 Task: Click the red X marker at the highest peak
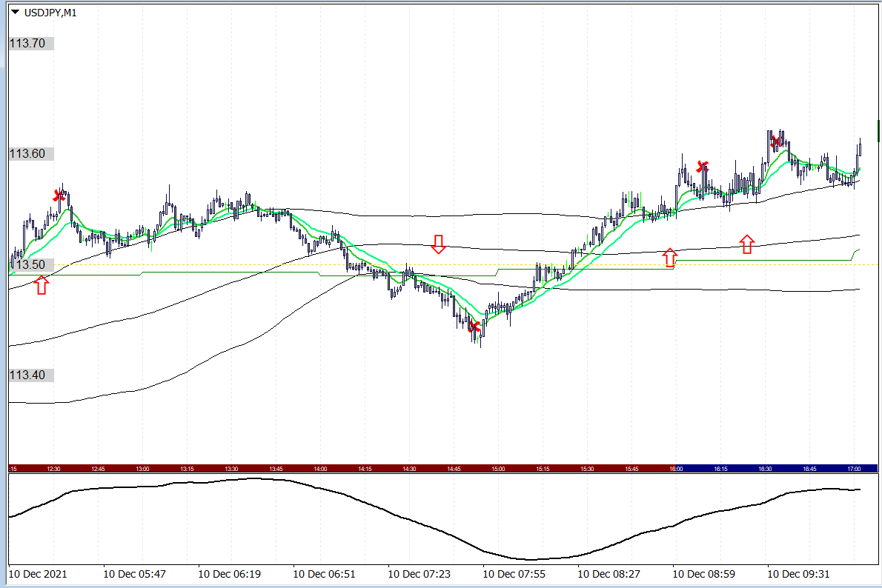(x=775, y=141)
